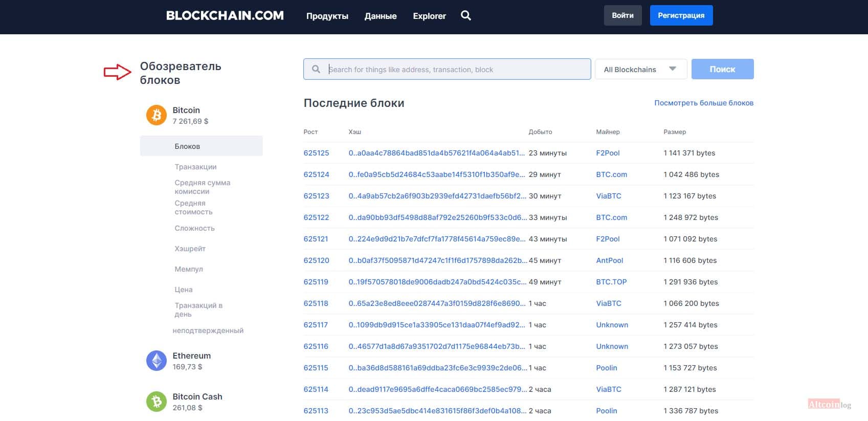868x421 pixels.
Task: Select the Ethereum label in sidebar
Action: (x=191, y=356)
